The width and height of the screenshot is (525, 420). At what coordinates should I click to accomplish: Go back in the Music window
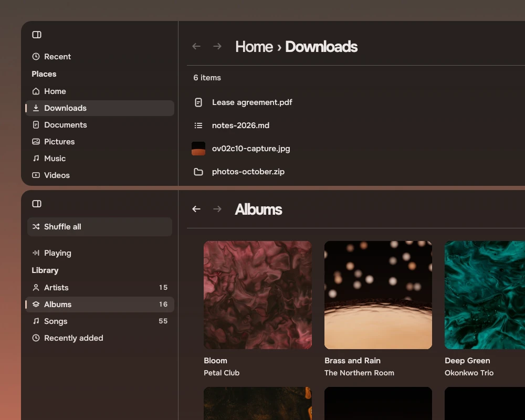[x=196, y=209]
